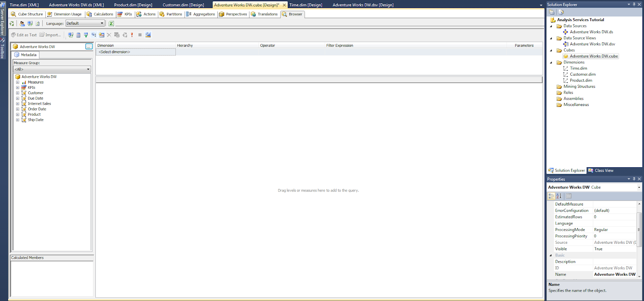Viewport: 644px width, 301px height.
Task: Click the Select dimension filter cell
Action: coord(136,52)
